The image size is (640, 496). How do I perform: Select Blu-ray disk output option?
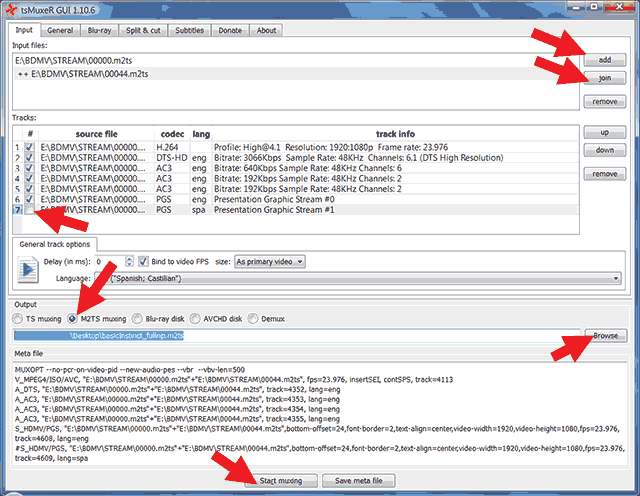click(x=137, y=318)
